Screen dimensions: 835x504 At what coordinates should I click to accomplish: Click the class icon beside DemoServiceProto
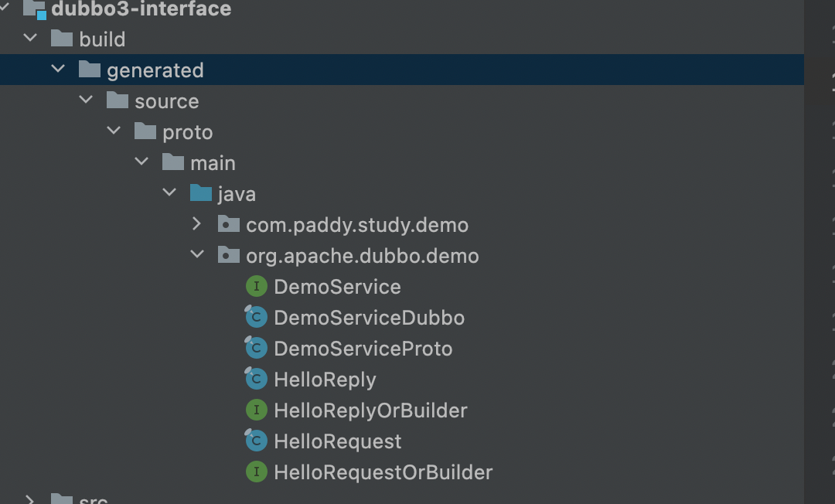click(x=256, y=348)
